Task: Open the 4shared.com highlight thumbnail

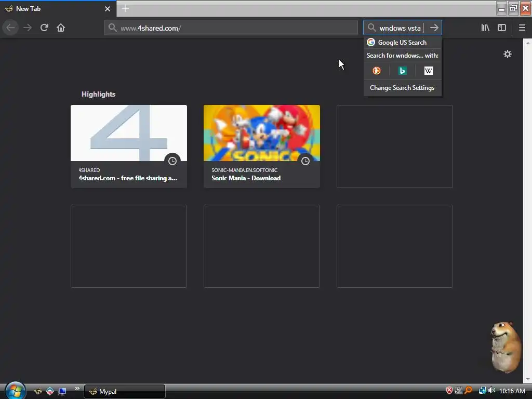Action: click(129, 133)
